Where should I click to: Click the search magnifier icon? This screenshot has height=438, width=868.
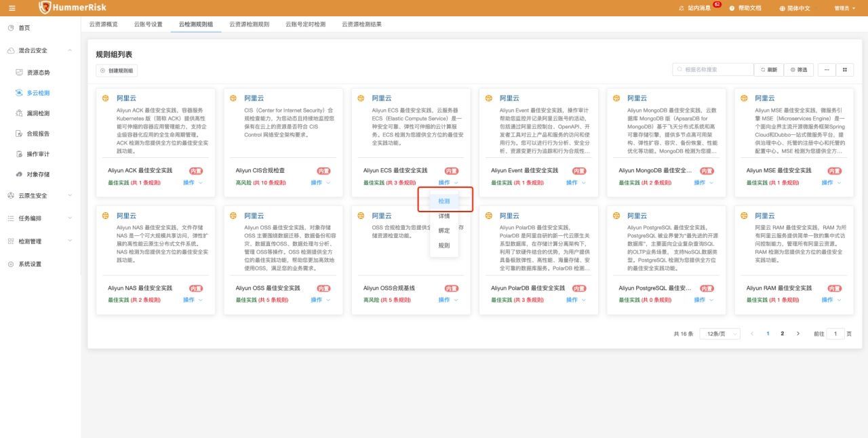[x=679, y=69]
